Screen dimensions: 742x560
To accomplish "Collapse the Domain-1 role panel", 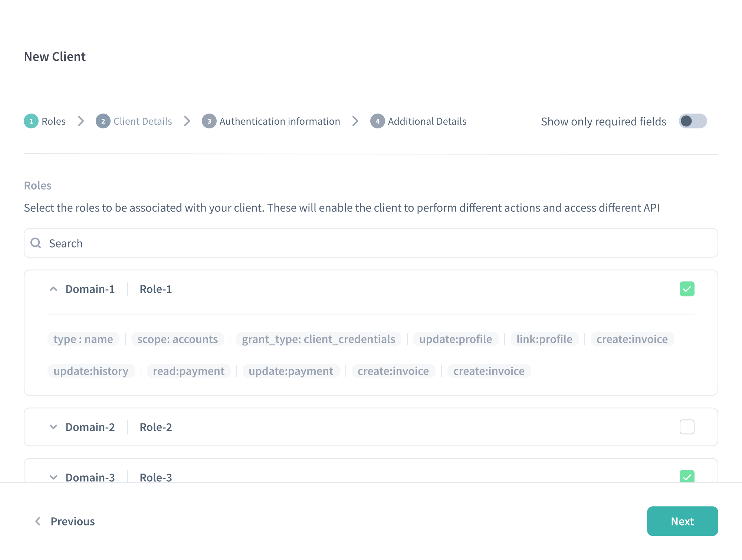I will point(53,289).
